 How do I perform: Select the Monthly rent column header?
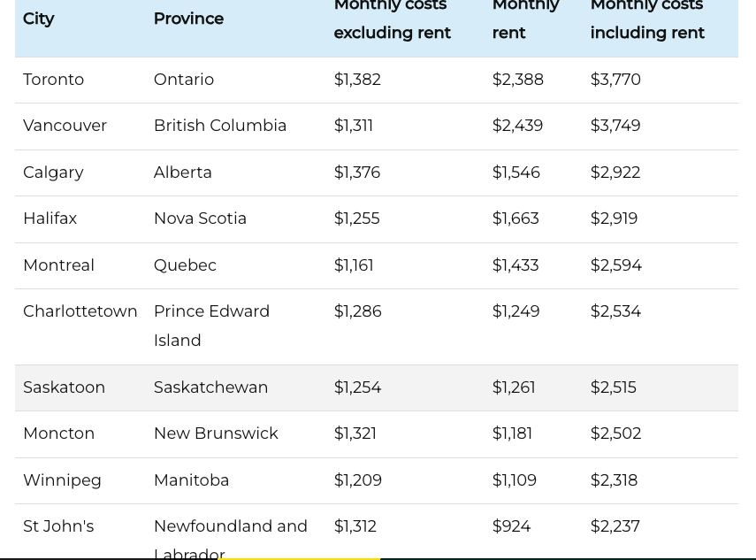[x=525, y=19]
